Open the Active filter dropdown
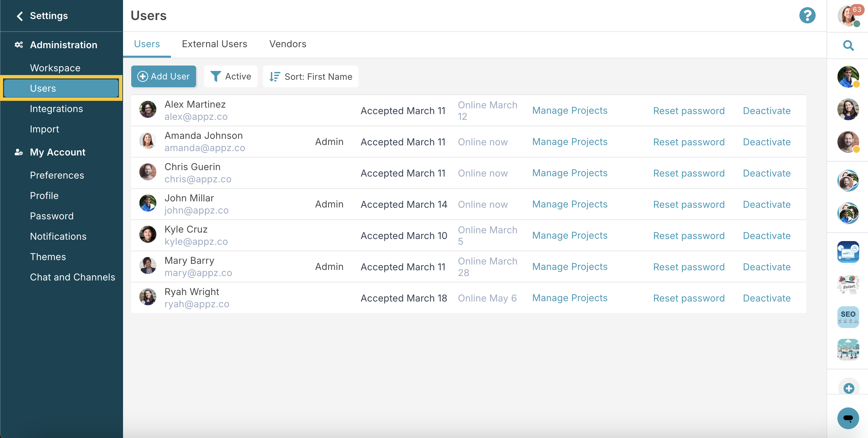This screenshot has width=868, height=438. [x=231, y=76]
